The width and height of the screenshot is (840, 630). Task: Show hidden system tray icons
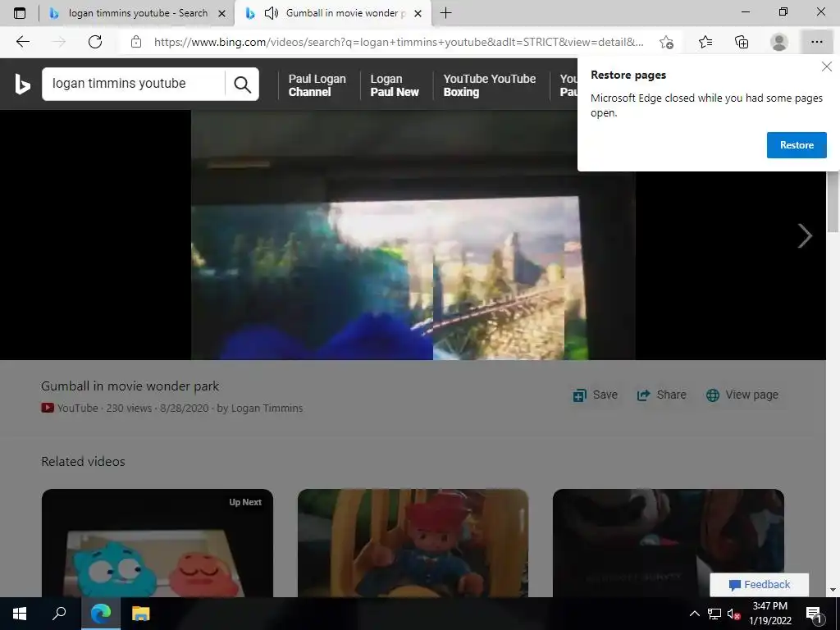pyautogui.click(x=694, y=614)
